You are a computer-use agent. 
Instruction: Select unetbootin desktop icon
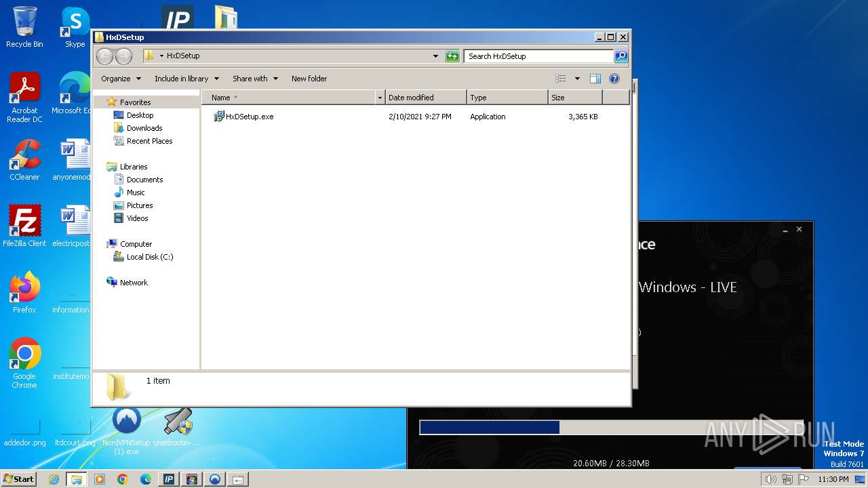[177, 427]
